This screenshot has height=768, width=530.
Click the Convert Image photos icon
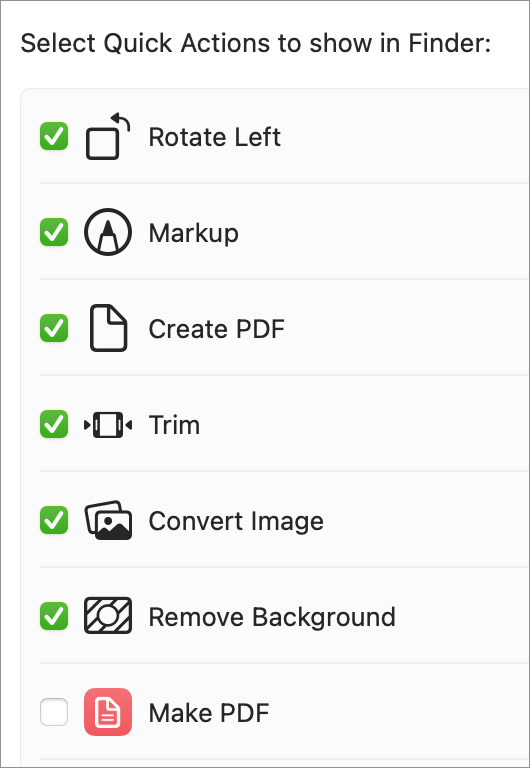(x=108, y=521)
